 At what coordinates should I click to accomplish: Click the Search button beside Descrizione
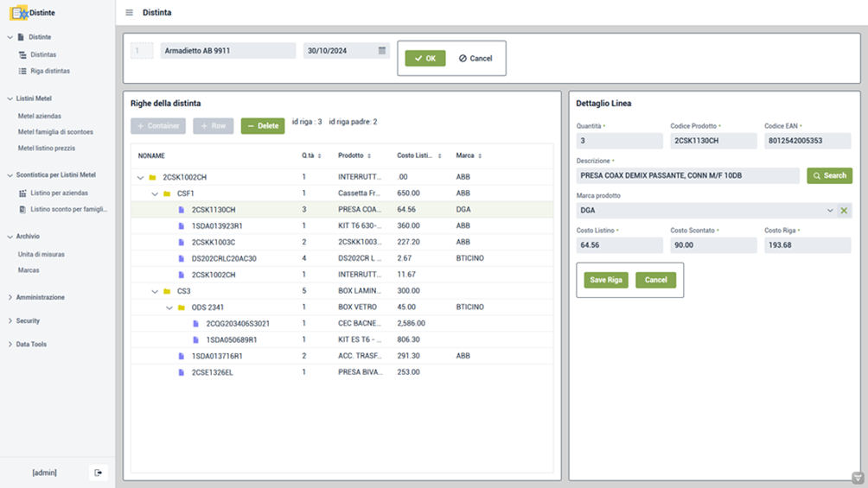(829, 175)
